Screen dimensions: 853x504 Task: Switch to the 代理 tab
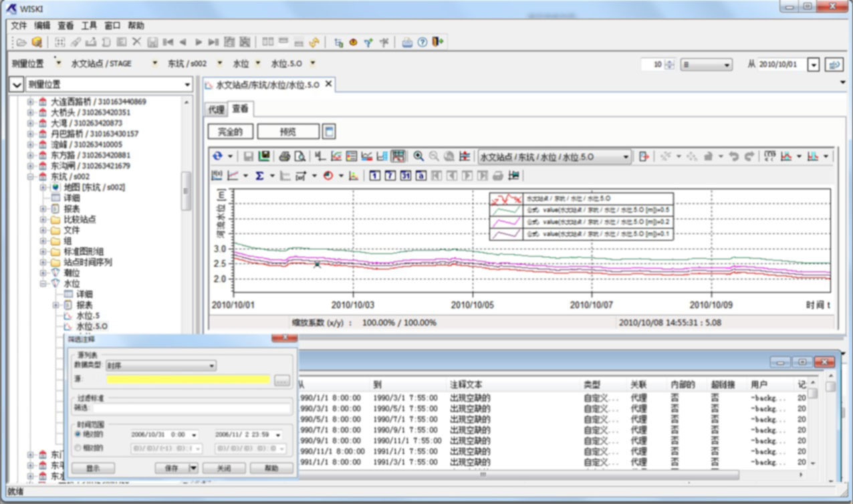coord(217,109)
